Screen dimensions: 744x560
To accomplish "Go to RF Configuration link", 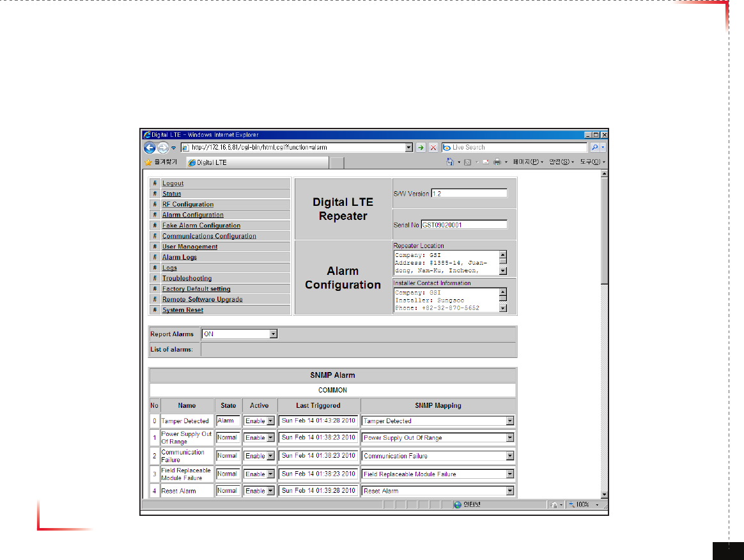I will tap(188, 204).
